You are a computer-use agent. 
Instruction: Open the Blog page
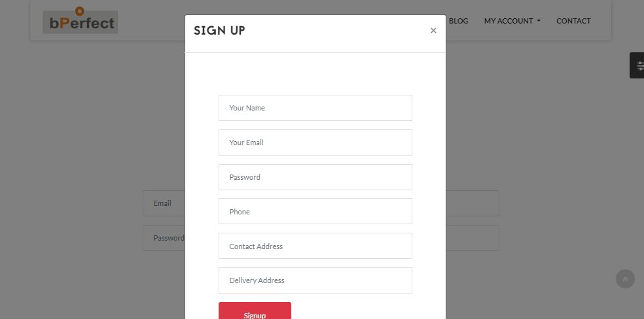coord(458,21)
